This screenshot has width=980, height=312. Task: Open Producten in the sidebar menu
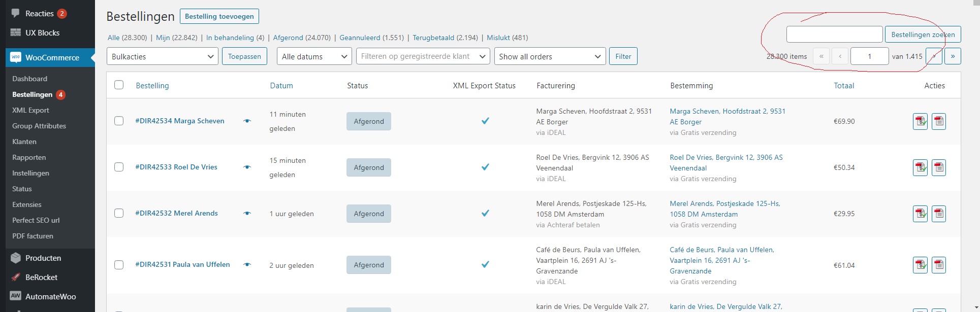(x=43, y=258)
